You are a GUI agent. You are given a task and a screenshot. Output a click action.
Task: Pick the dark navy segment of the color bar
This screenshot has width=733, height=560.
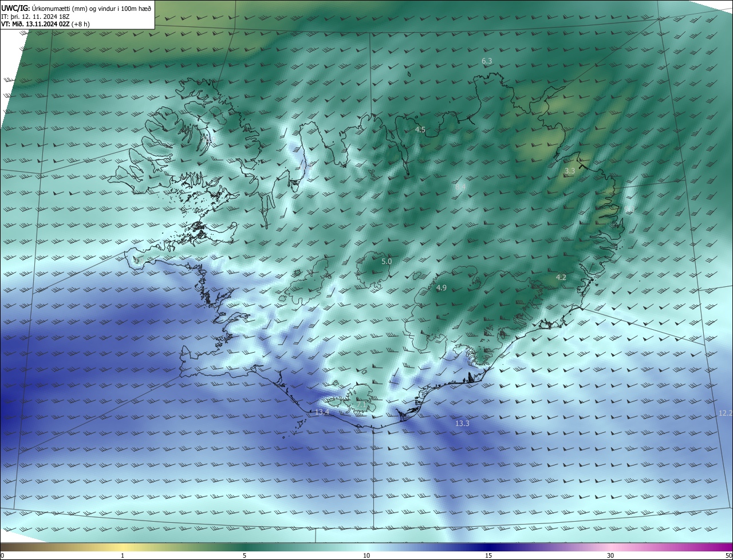click(x=488, y=547)
